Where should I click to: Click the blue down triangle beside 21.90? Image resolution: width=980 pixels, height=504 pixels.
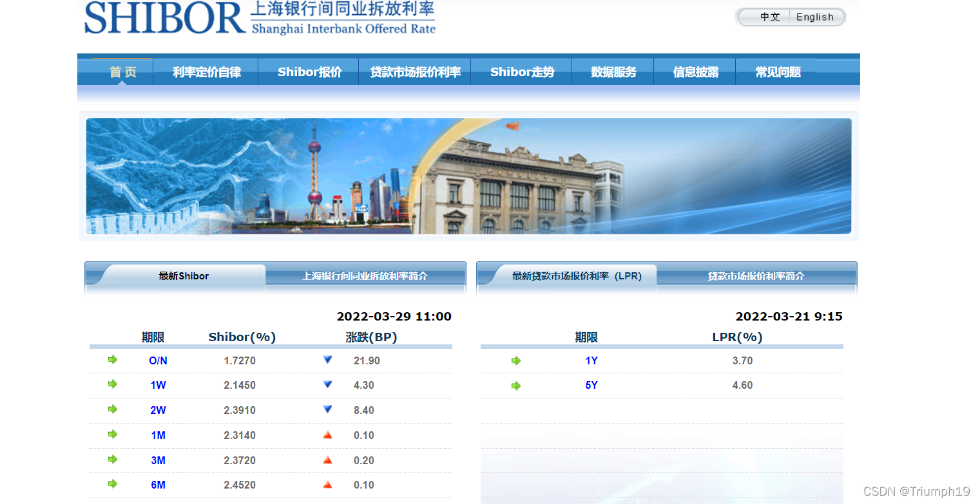point(327,360)
